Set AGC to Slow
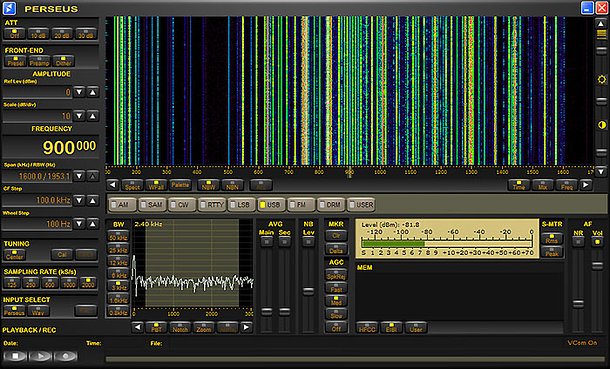Viewport: 610px width, 369px height. tap(336, 315)
